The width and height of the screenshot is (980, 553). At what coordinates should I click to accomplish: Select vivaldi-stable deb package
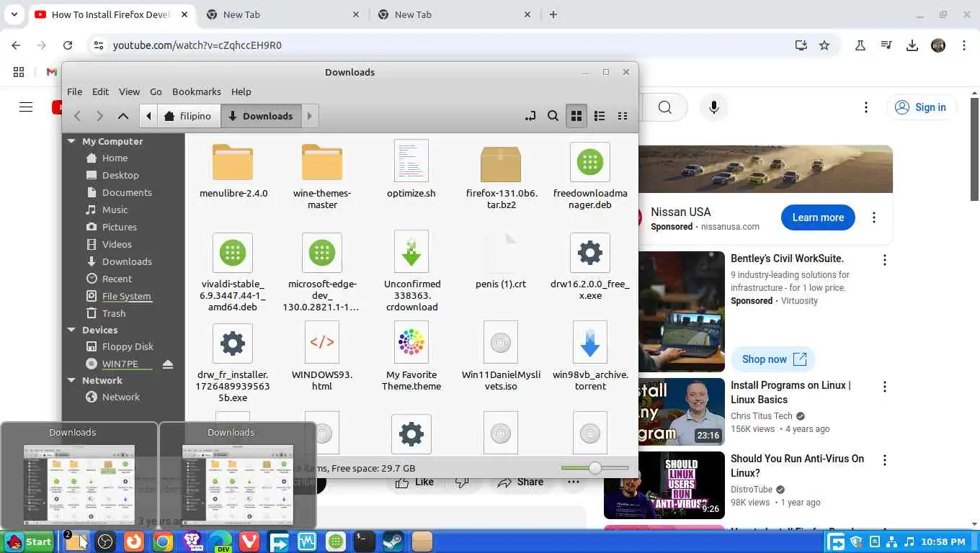(232, 272)
